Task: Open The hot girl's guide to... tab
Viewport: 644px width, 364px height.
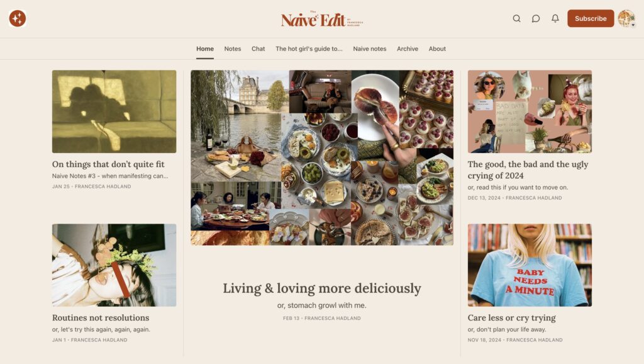Action: (x=309, y=48)
